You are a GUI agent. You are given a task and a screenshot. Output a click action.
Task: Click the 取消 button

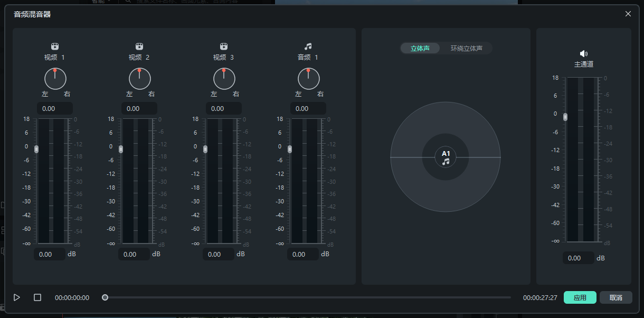pos(615,297)
